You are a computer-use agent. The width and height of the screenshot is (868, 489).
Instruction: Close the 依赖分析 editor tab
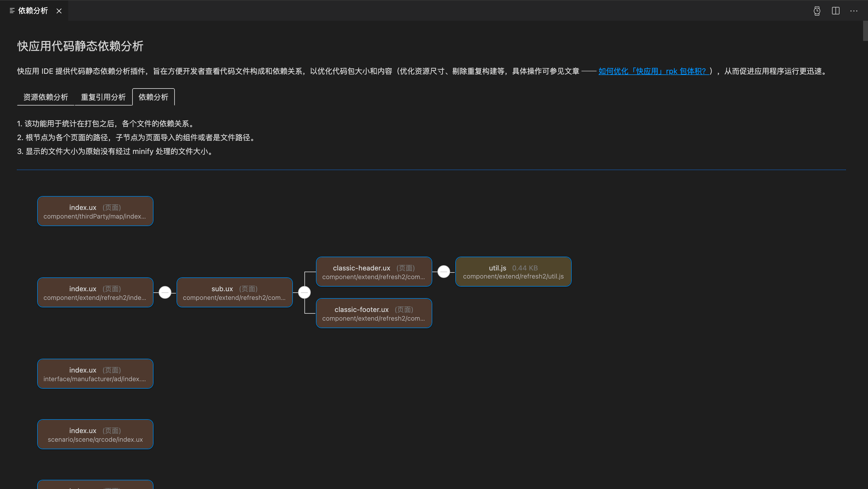59,11
